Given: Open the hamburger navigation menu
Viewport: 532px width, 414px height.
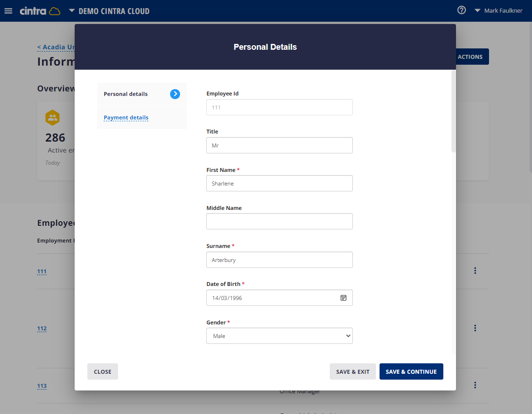Looking at the screenshot, I should point(9,11).
